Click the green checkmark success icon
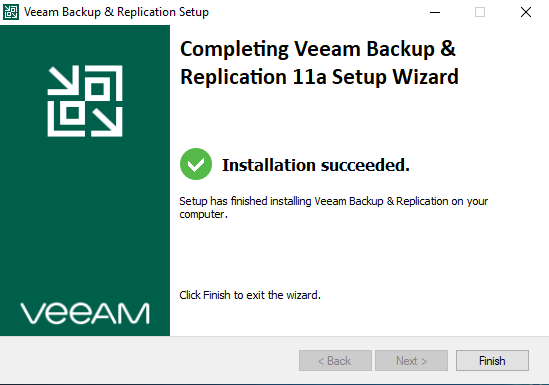 [196, 164]
